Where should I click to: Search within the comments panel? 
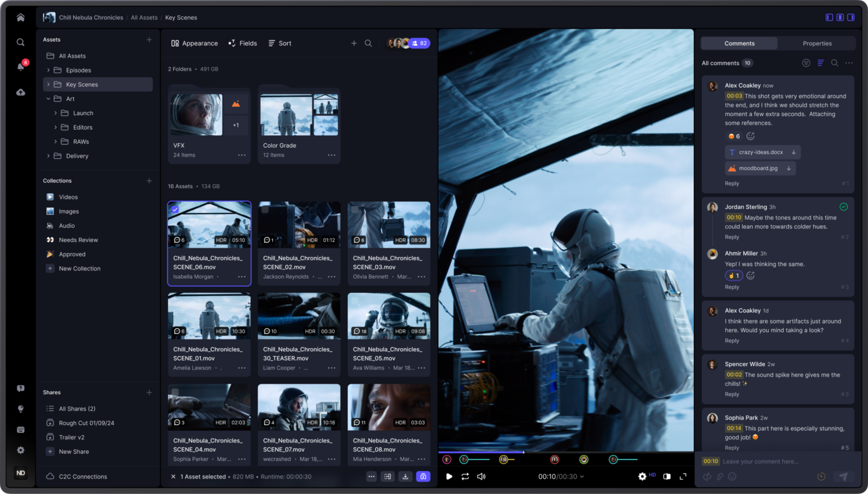835,63
